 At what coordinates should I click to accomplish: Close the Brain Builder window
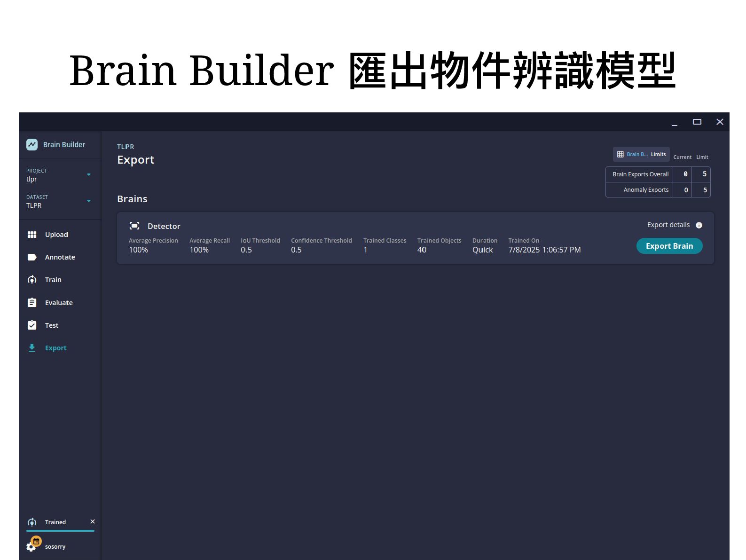click(720, 122)
